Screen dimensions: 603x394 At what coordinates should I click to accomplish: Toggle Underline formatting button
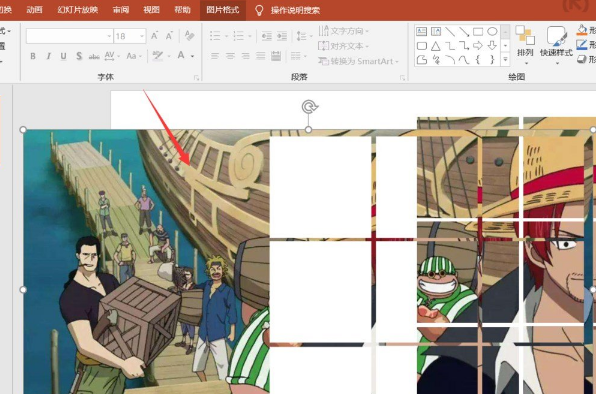tap(63, 57)
